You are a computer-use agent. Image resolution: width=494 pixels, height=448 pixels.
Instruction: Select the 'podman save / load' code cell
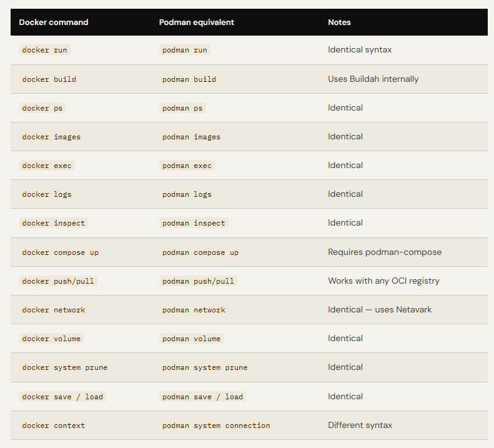202,396
